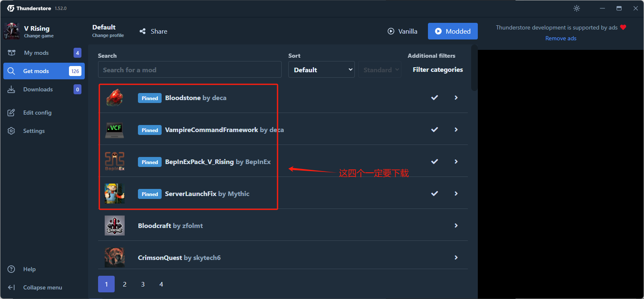The height and width of the screenshot is (299, 644).
Task: Click the Search for a mod field
Action: point(190,70)
